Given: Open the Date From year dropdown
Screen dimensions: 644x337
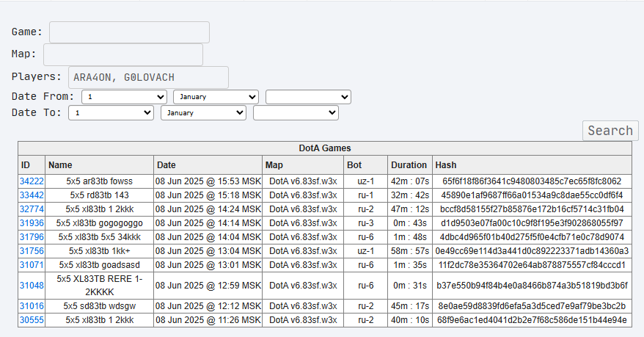Looking at the screenshot, I should (x=309, y=97).
